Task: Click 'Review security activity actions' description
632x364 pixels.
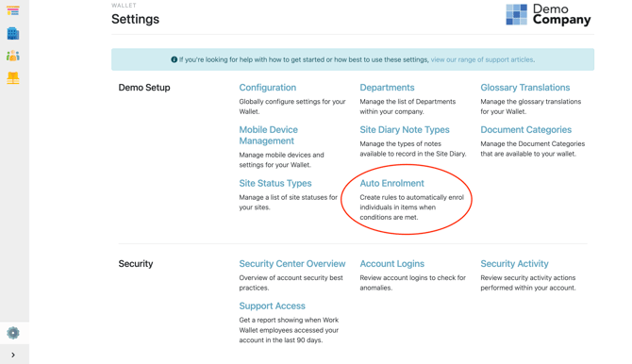Action: [528, 283]
